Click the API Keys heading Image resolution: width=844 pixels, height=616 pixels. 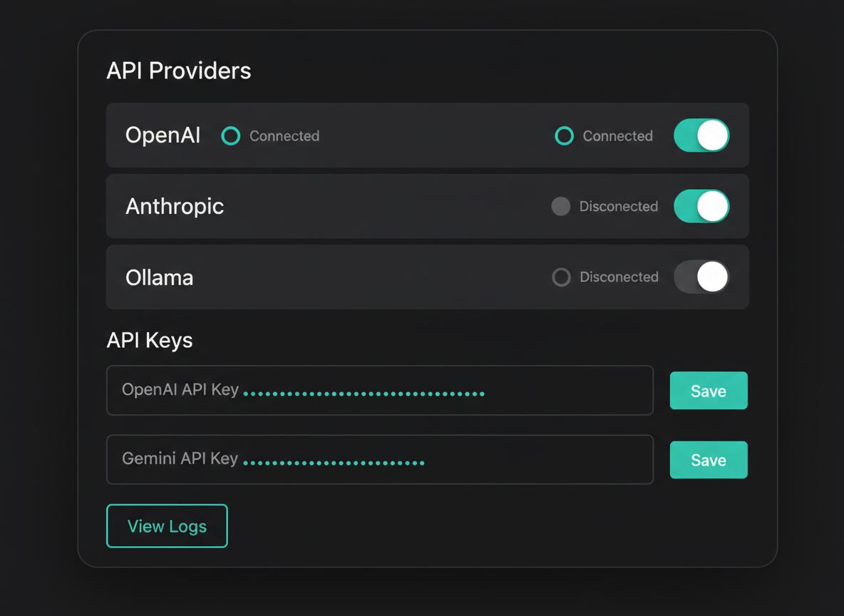150,340
